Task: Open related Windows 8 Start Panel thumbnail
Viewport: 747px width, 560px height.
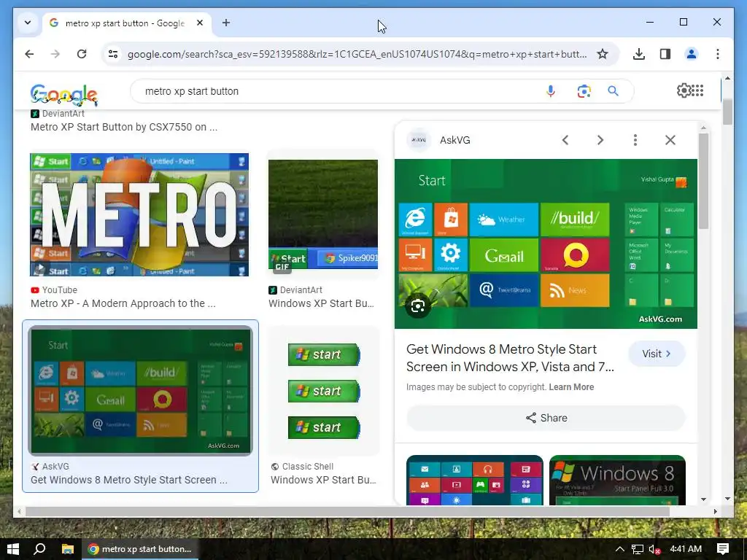Action: (617, 480)
